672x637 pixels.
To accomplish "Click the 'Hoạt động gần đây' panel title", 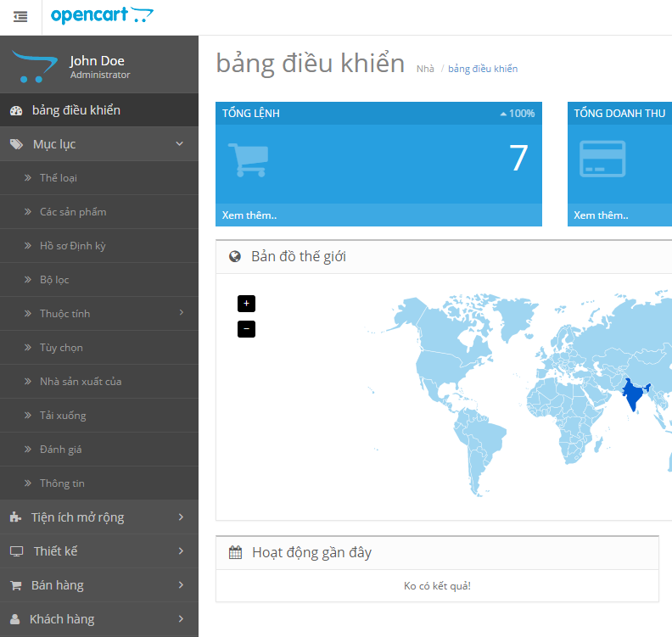I will [x=311, y=553].
